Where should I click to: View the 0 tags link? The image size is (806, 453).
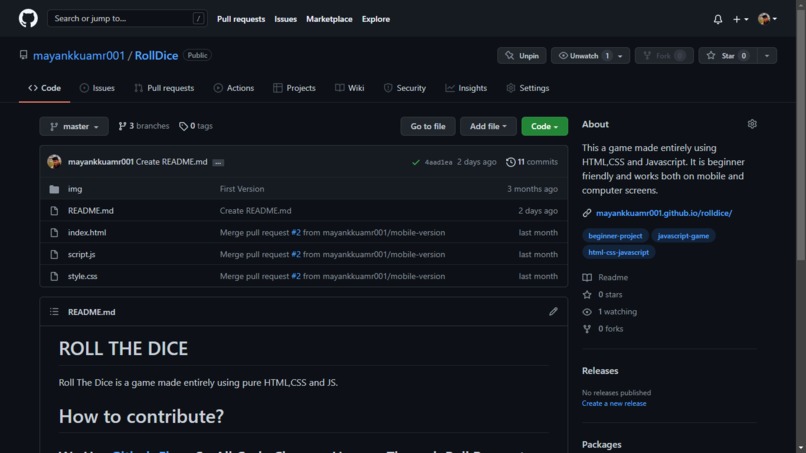(196, 126)
